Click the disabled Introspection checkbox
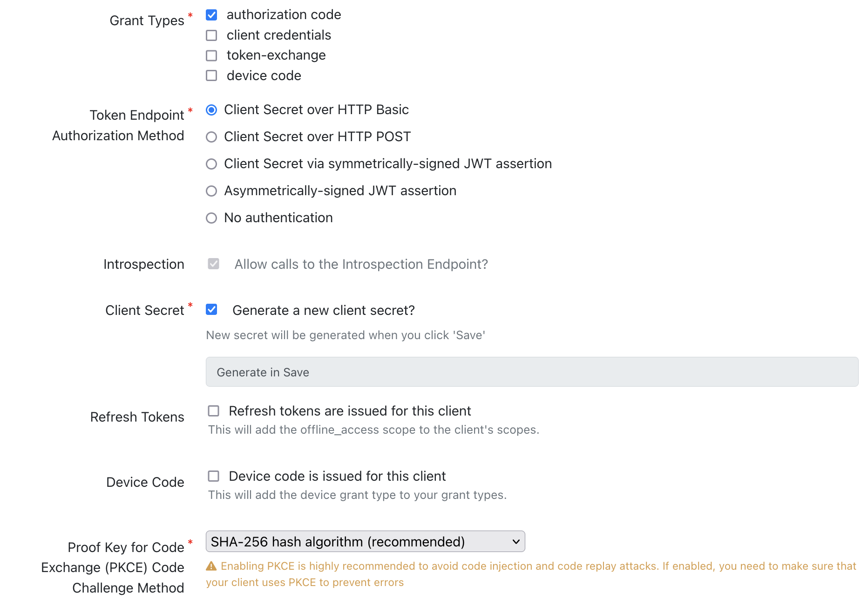The image size is (868, 600). coord(213,264)
